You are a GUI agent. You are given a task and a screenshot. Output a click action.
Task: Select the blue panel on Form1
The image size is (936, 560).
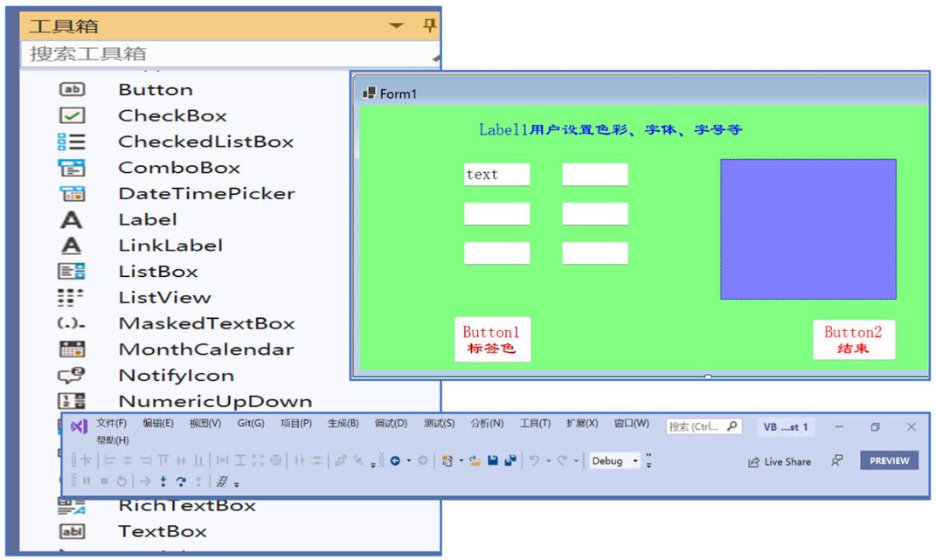point(808,229)
